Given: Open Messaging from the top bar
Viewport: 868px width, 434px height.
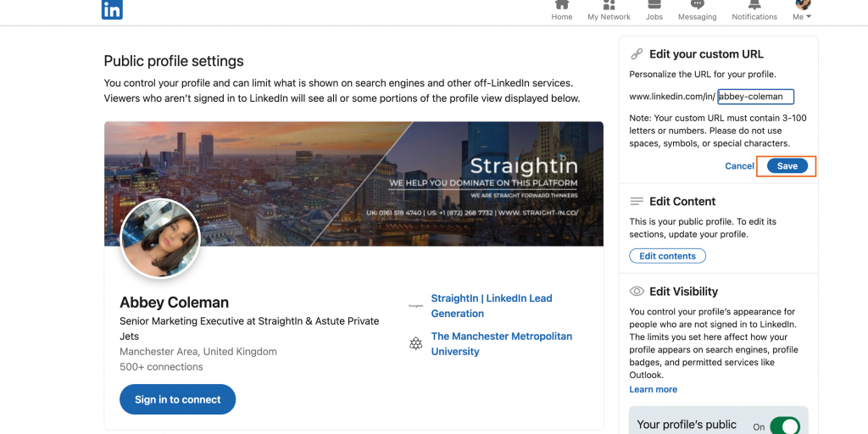Looking at the screenshot, I should [697, 11].
